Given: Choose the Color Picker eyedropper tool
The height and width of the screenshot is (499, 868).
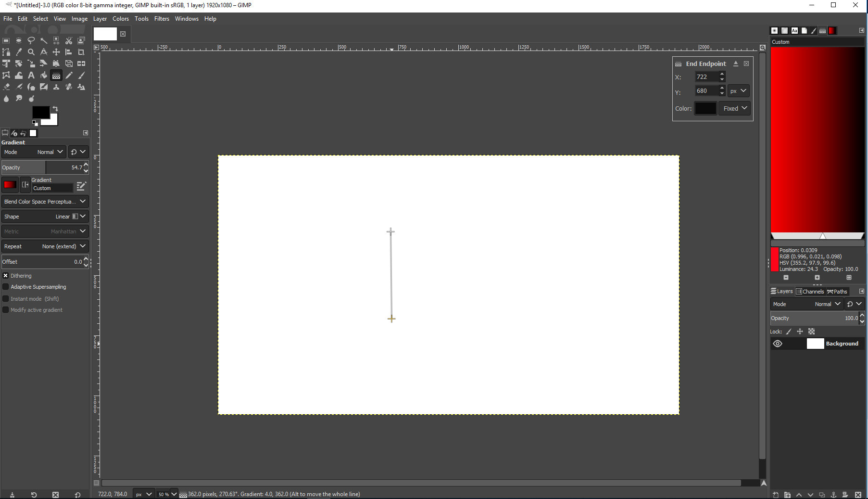Looking at the screenshot, I should (19, 52).
